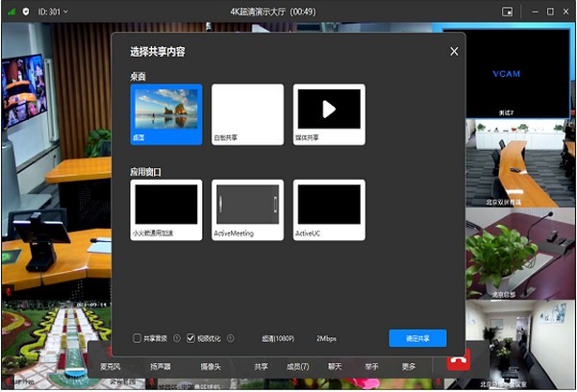The width and height of the screenshot is (577, 392).
Task: Select the wooden conference table video tile
Action: [520, 163]
